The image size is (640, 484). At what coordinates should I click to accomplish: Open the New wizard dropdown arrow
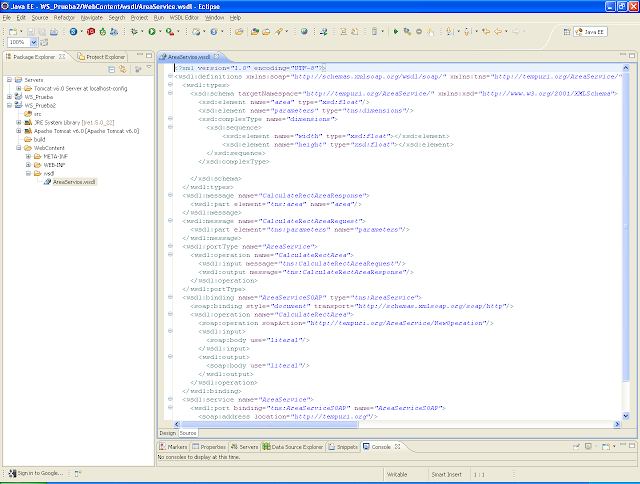click(x=21, y=31)
